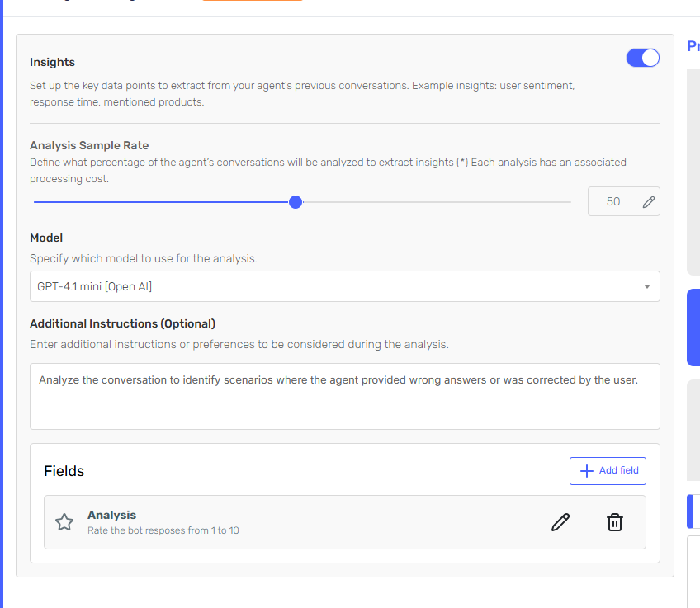Delete the Analysis field via trash icon

tap(614, 521)
